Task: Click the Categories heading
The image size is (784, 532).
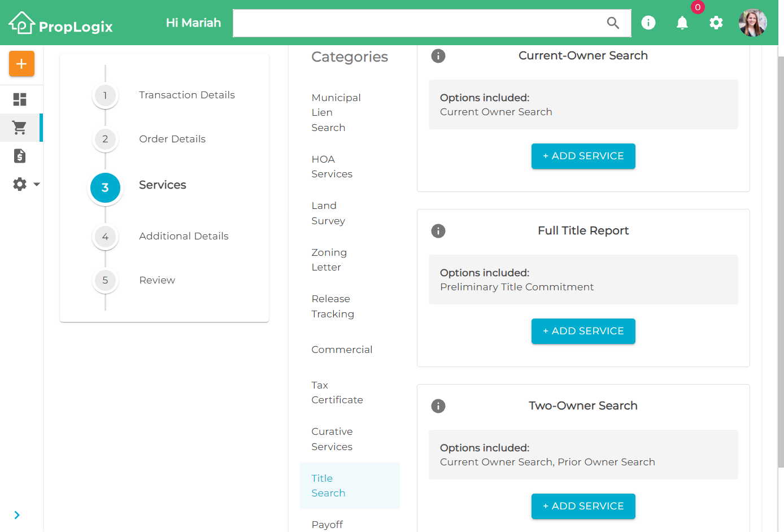Action: pos(350,57)
